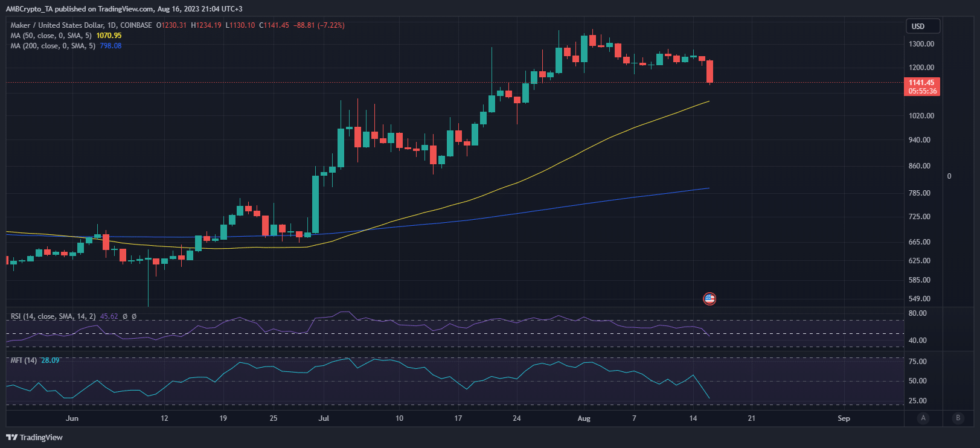Click the 585.00 price axis label

pyautogui.click(x=920, y=280)
